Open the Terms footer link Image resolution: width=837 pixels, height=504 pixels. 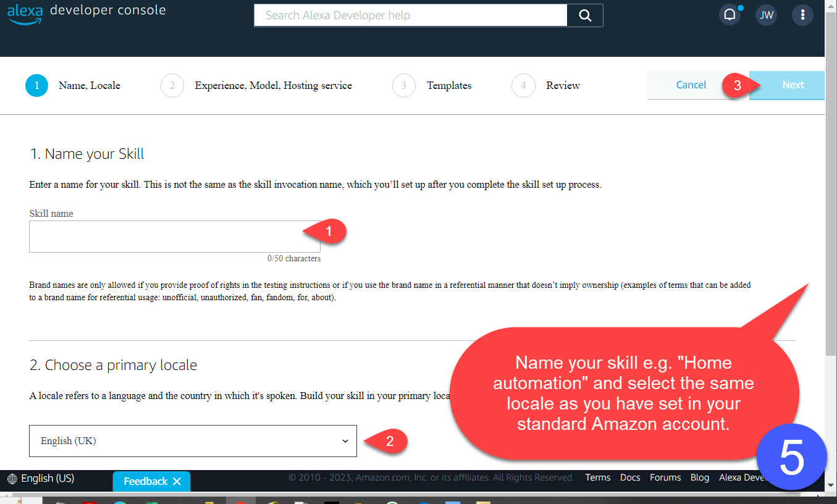coord(597,477)
